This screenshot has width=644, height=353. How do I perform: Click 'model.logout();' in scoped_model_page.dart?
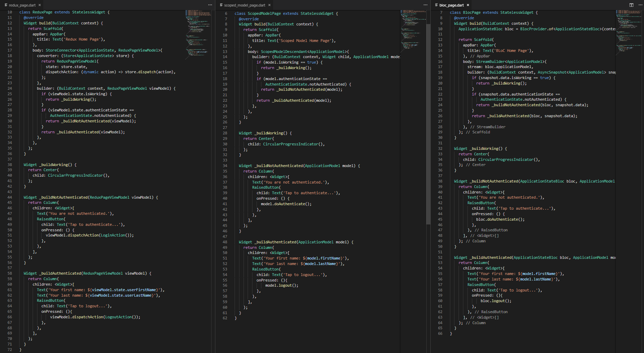[x=282, y=285]
